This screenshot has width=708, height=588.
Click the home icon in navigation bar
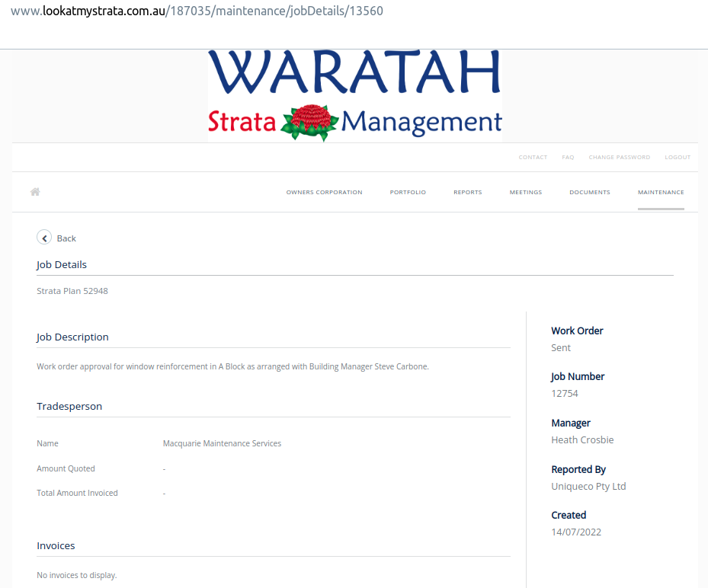[x=35, y=192]
